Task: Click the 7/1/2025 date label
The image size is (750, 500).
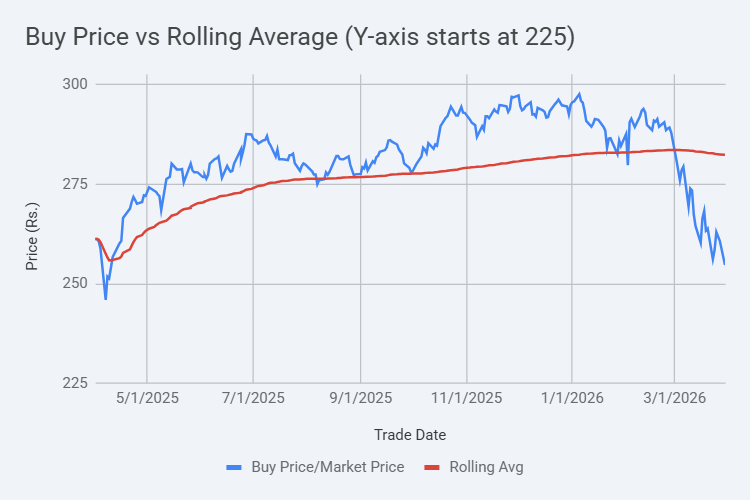Action: [253, 398]
